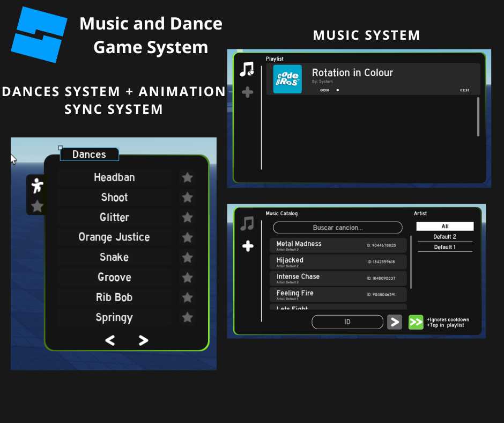
Task: Click the plus icon in the Music Catalog sidebar
Action: pos(248,246)
